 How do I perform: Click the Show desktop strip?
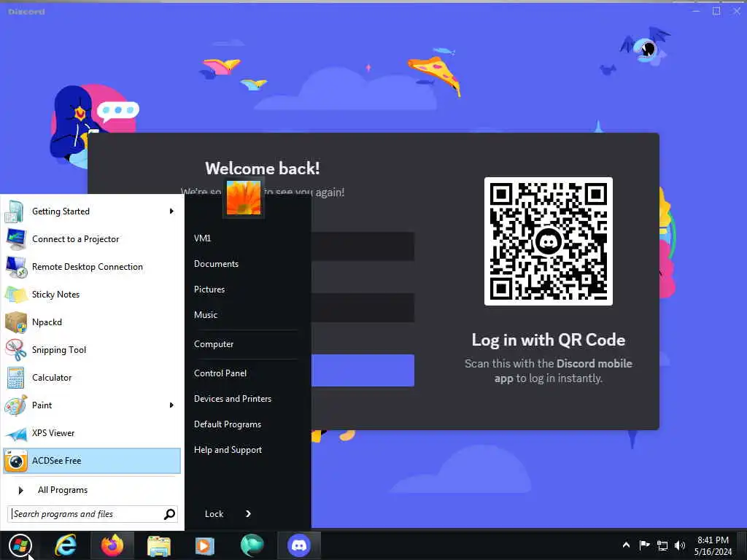[x=742, y=545]
